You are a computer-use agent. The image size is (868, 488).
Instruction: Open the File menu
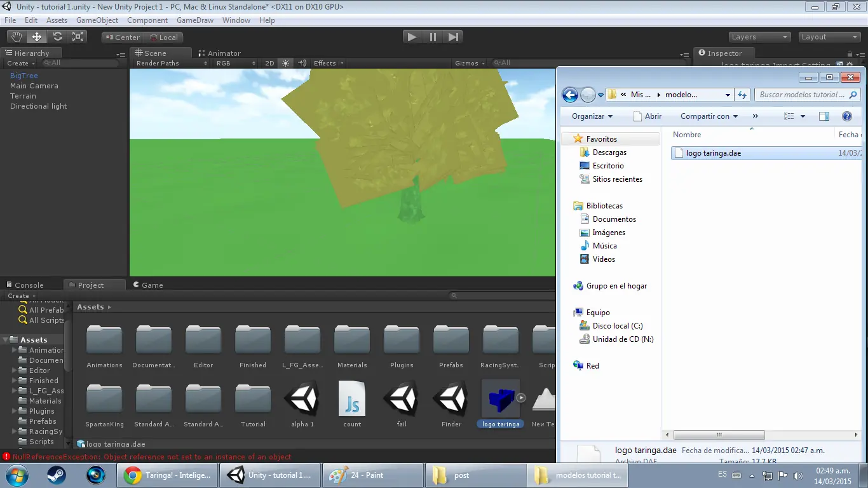[x=10, y=20]
